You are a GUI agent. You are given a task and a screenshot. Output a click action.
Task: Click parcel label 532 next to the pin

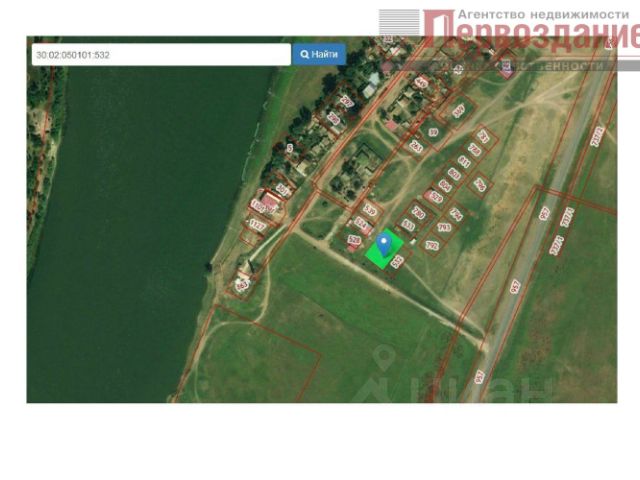397,261
